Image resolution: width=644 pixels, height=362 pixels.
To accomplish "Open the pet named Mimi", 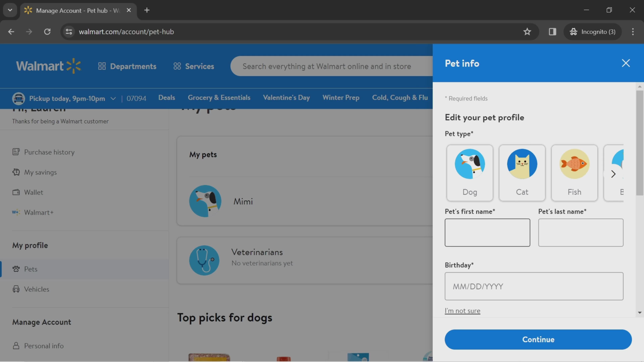I will point(243,202).
